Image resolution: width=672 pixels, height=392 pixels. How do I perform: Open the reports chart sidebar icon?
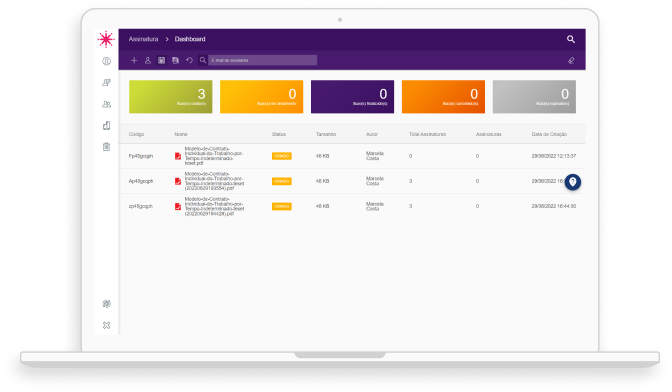point(106,125)
